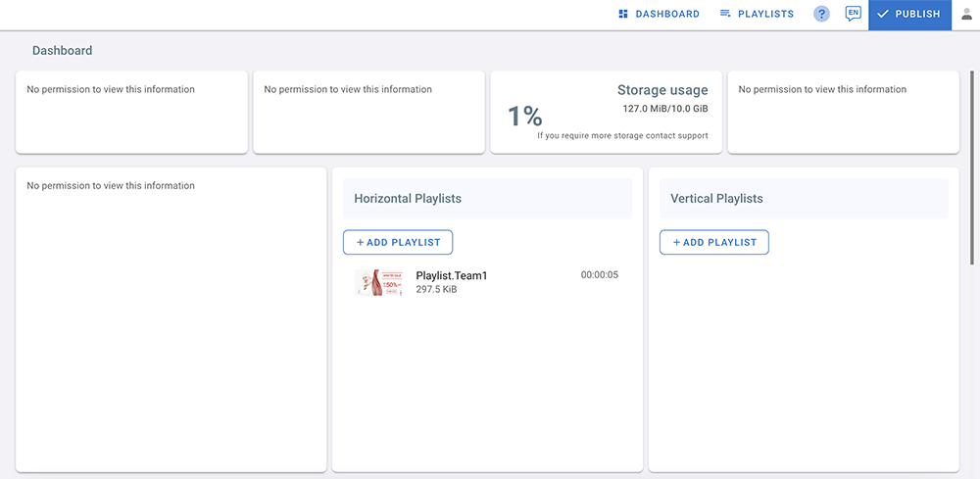This screenshot has width=980, height=479.
Task: Click the Vertical Playlists section header
Action: tap(716, 198)
